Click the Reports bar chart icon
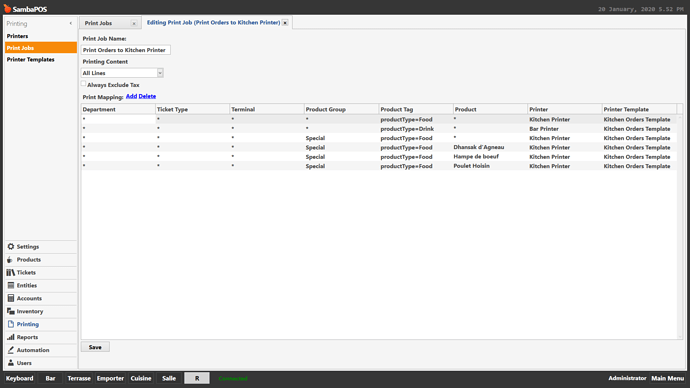This screenshot has width=690, height=388. pyautogui.click(x=11, y=337)
